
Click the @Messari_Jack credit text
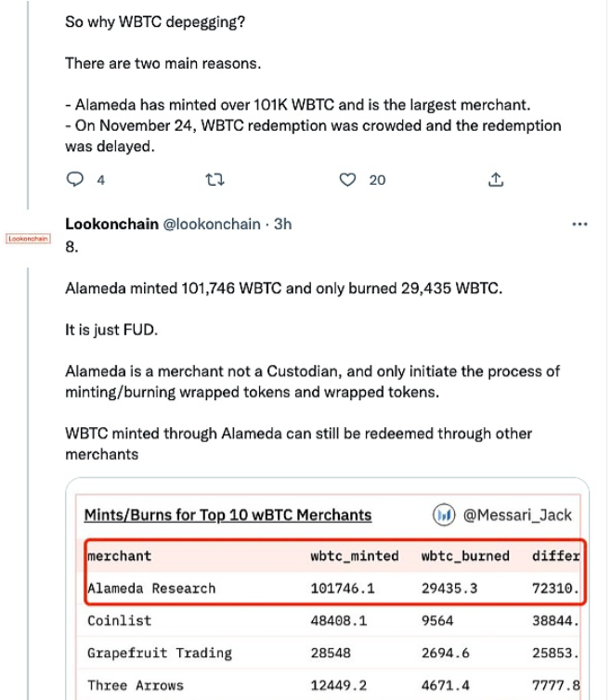[517, 514]
